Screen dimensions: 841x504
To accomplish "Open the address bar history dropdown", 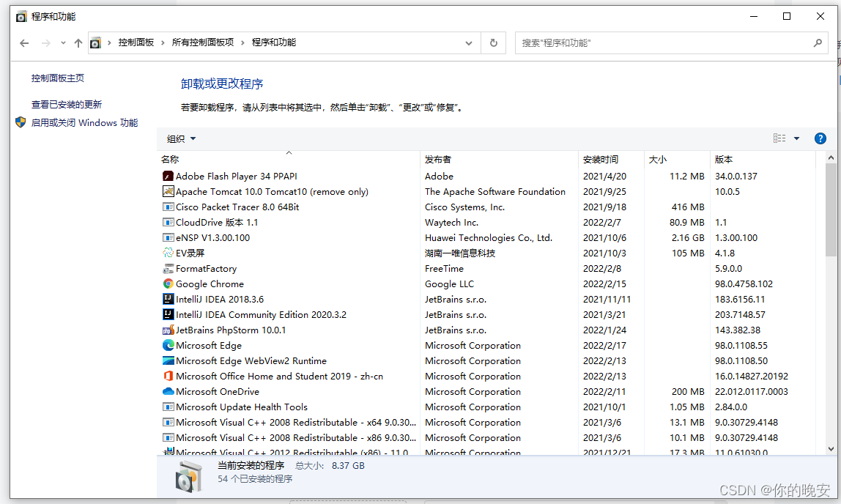I will tap(469, 43).
